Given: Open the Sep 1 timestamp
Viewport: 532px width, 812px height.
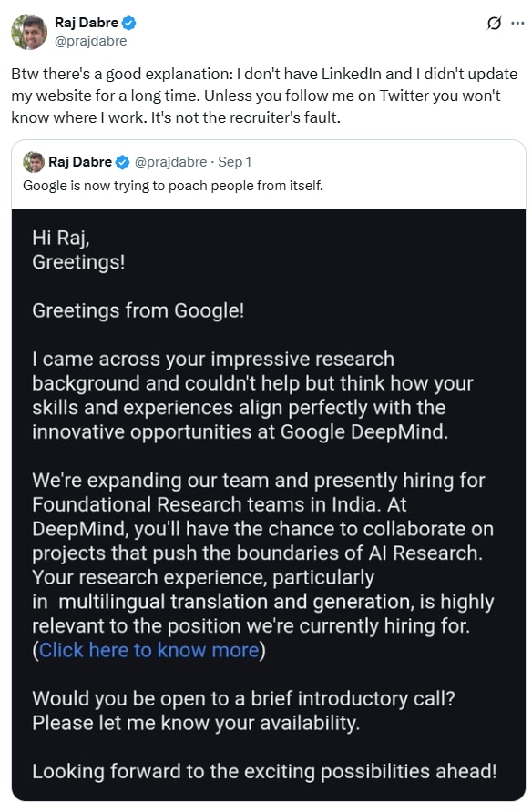Looking at the screenshot, I should pos(235,162).
